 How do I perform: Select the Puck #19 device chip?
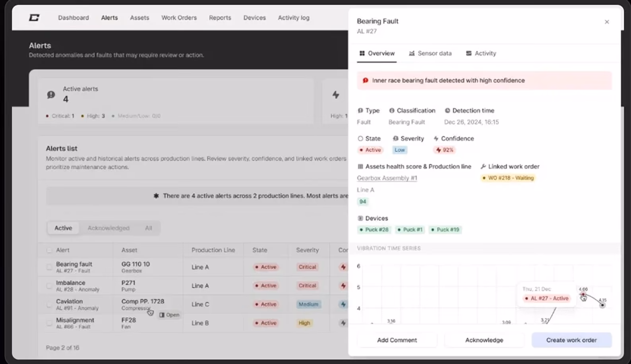445,230
